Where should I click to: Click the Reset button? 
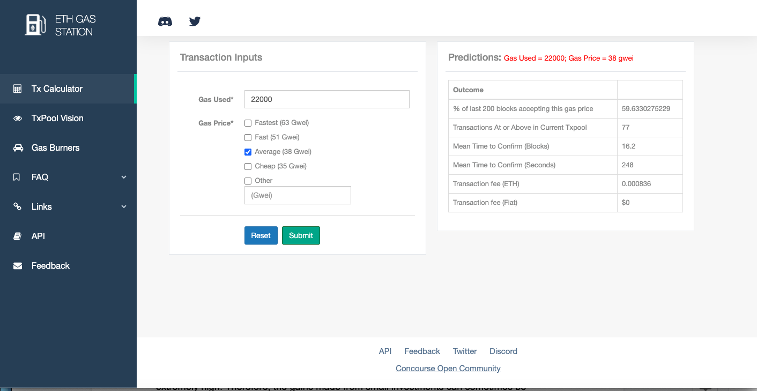pos(261,235)
